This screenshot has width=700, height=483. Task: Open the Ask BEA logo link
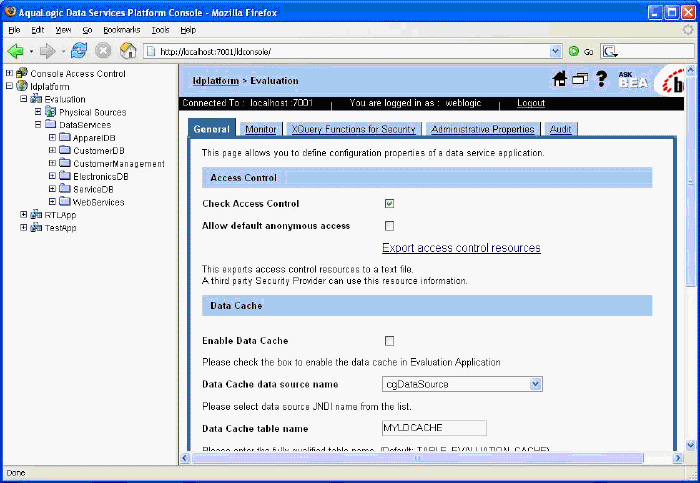[633, 79]
